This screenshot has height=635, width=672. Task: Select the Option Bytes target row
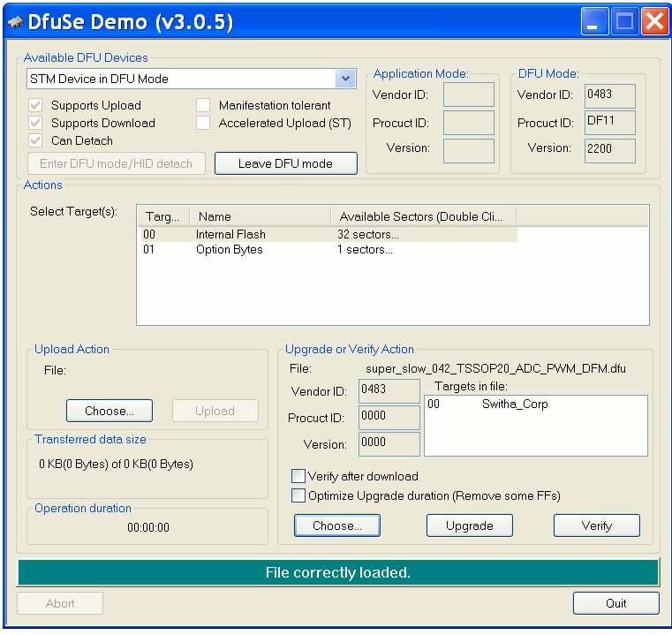(328, 250)
